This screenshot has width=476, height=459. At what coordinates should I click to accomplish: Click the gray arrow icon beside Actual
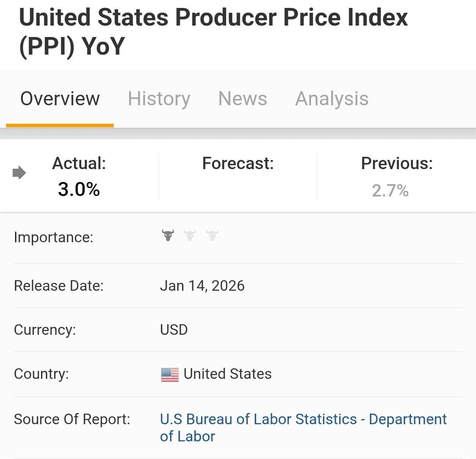pyautogui.click(x=19, y=173)
